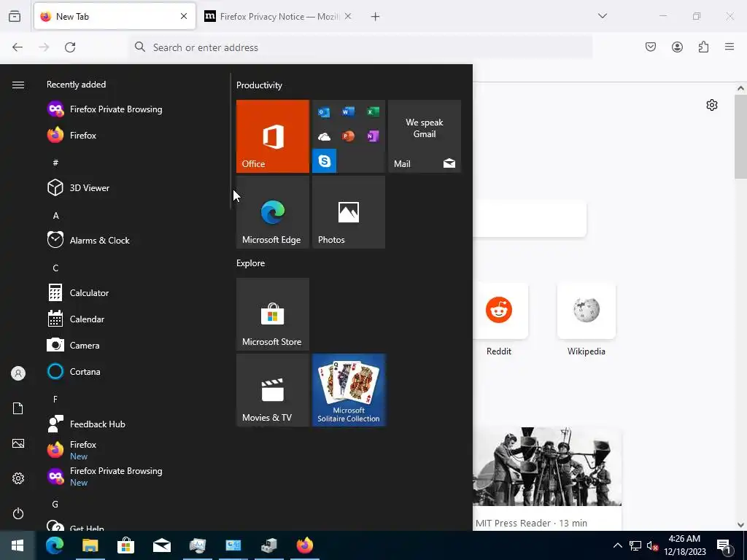Screen dimensions: 747x560
Task: Close the New Tab tab
Action: [x=184, y=16]
